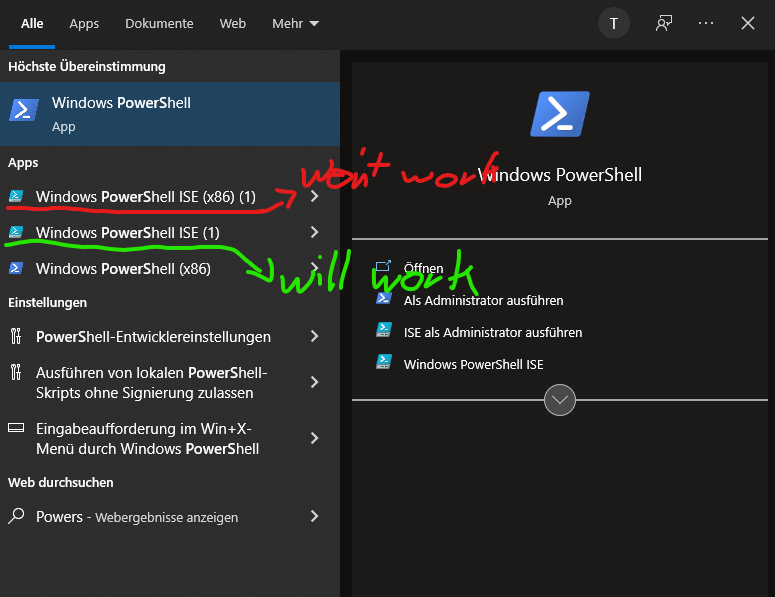This screenshot has width=775, height=597.
Task: Open the three-dots options menu
Action: tap(705, 23)
